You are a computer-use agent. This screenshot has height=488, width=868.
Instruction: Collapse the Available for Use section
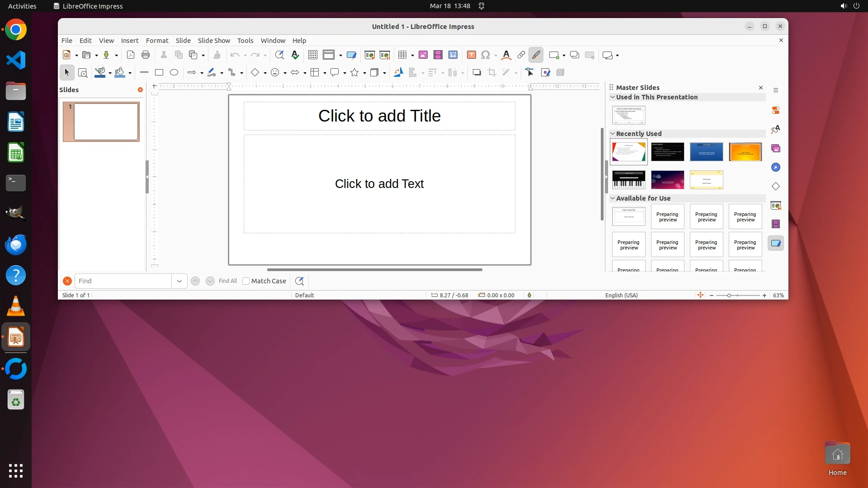(x=613, y=198)
